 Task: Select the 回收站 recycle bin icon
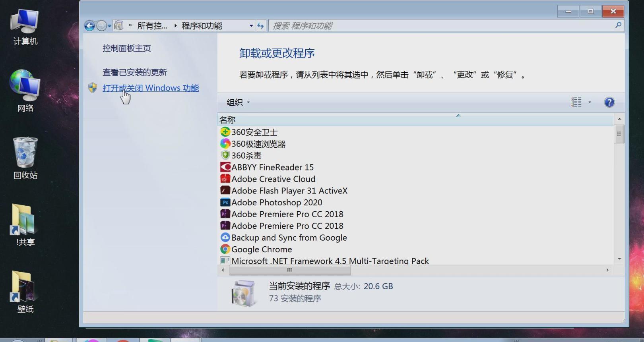tap(25, 158)
